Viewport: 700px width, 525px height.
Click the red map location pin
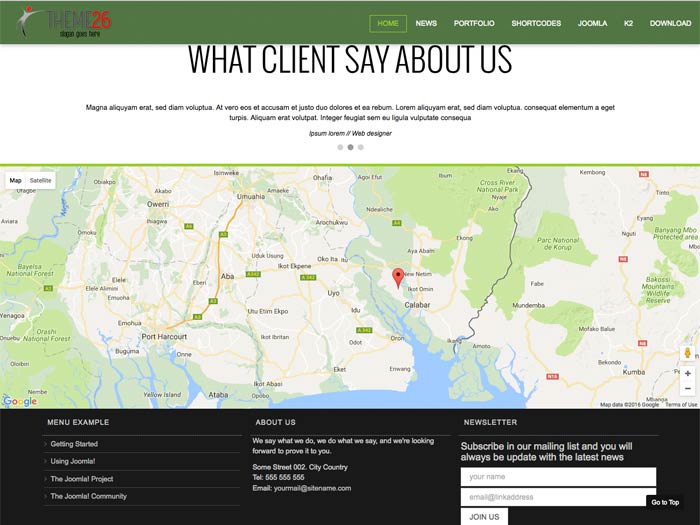[x=397, y=277]
